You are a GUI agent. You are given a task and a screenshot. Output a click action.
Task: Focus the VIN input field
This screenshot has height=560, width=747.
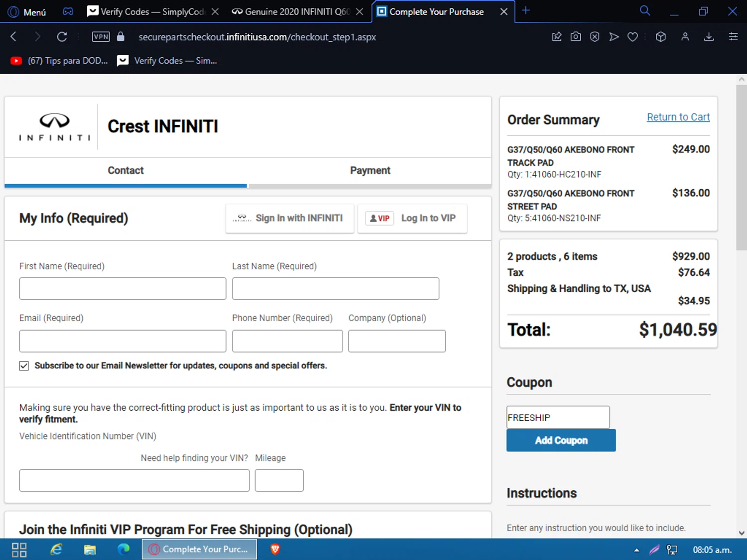coord(134,480)
